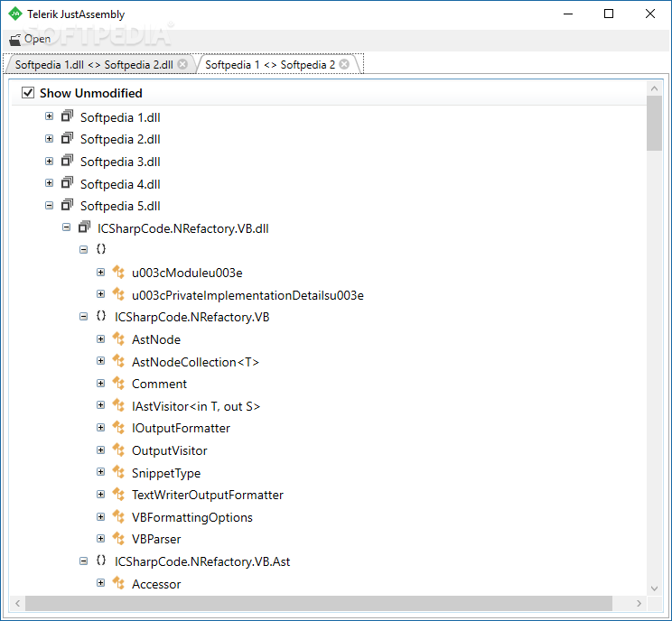672x621 pixels.
Task: Click the horizontal scrollbar right arrow
Action: click(x=639, y=603)
